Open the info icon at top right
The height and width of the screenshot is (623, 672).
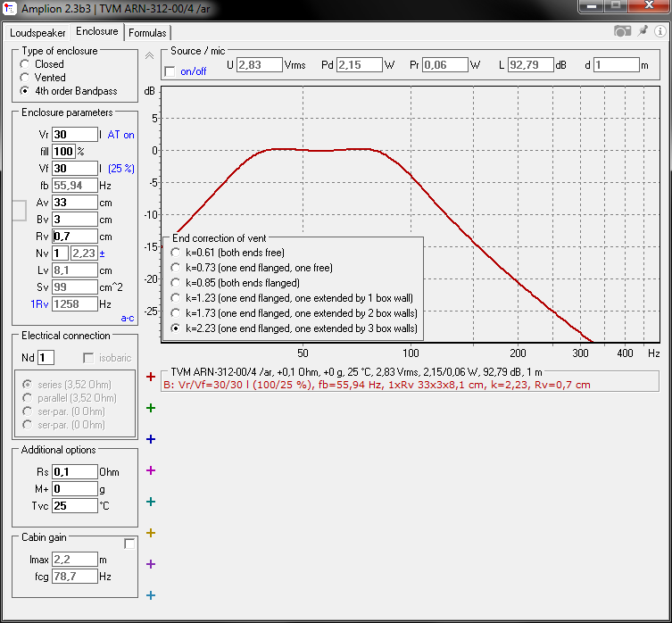coord(660,31)
